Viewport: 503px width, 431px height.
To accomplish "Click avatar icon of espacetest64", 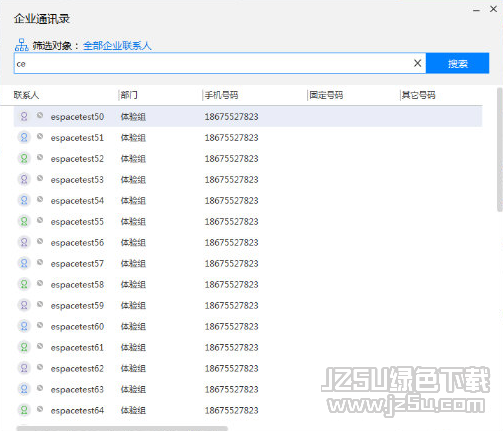I will click(x=24, y=410).
